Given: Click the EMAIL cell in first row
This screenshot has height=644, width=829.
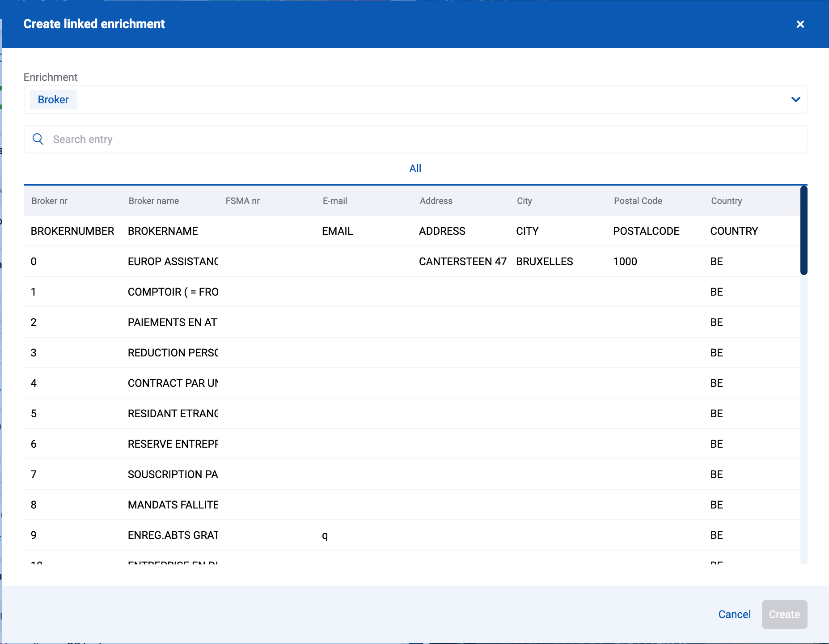Looking at the screenshot, I should pyautogui.click(x=338, y=231).
